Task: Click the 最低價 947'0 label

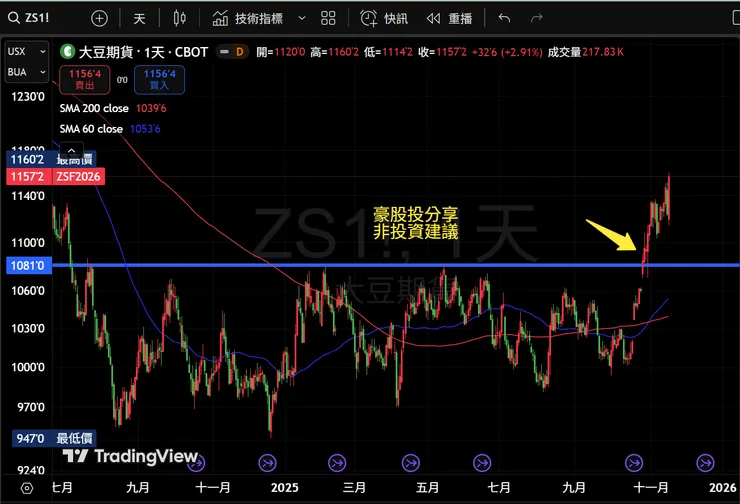Action: 54,438
